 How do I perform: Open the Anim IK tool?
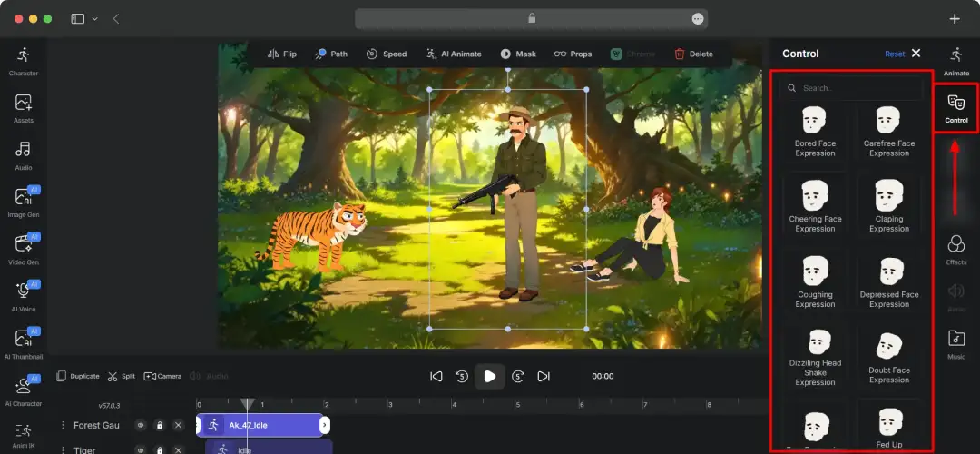pos(23,435)
